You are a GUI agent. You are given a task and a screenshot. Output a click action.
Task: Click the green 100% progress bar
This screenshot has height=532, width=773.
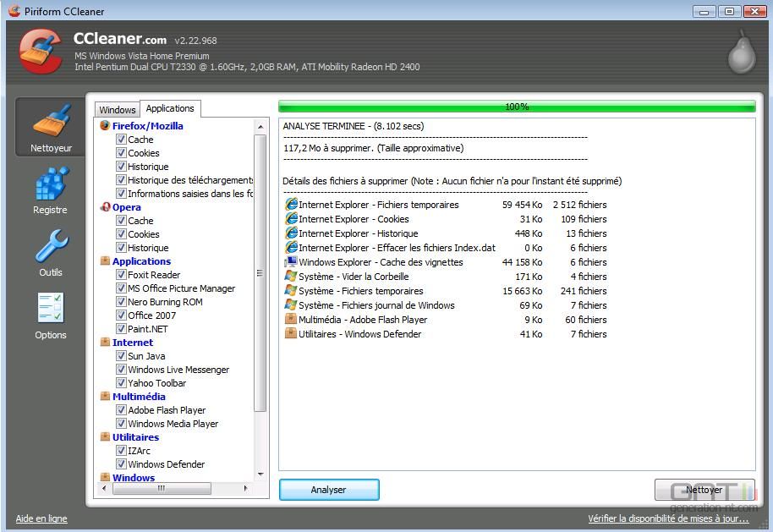coord(517,107)
